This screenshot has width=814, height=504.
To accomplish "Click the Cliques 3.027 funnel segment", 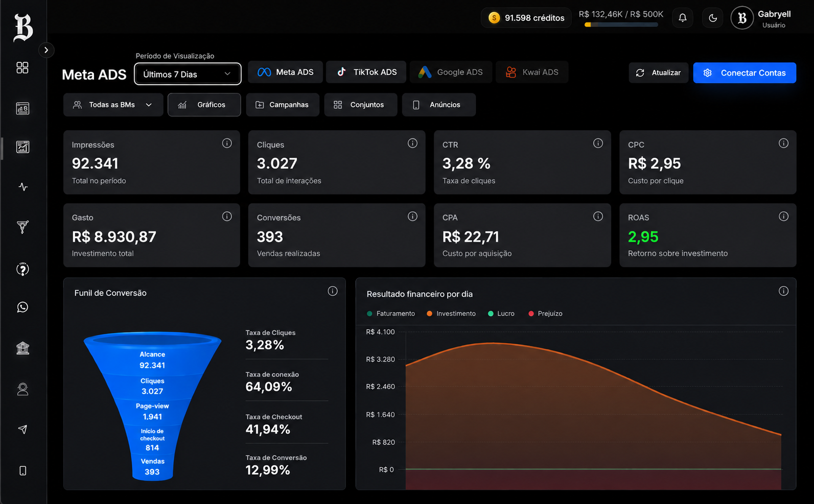I will pos(152,386).
